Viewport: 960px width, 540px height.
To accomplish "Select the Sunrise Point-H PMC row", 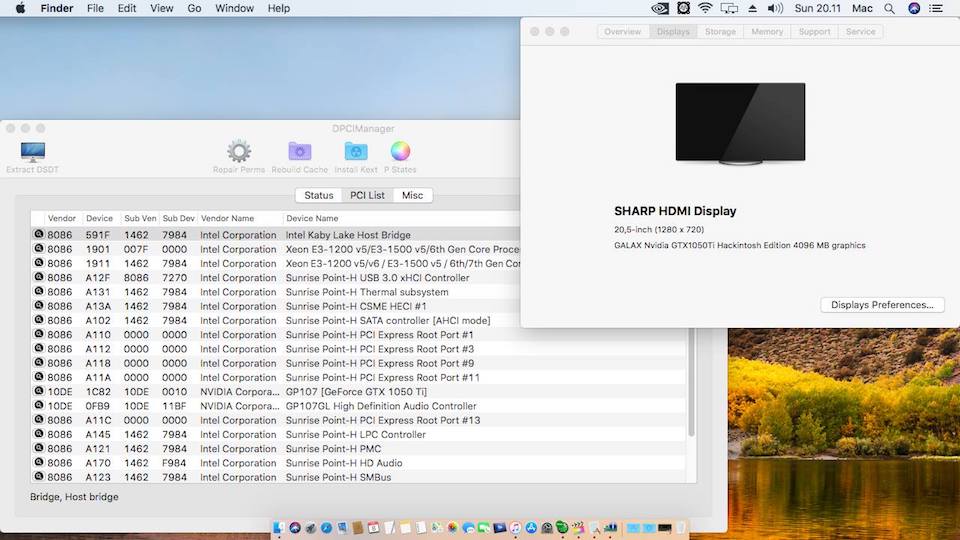I will point(358,449).
